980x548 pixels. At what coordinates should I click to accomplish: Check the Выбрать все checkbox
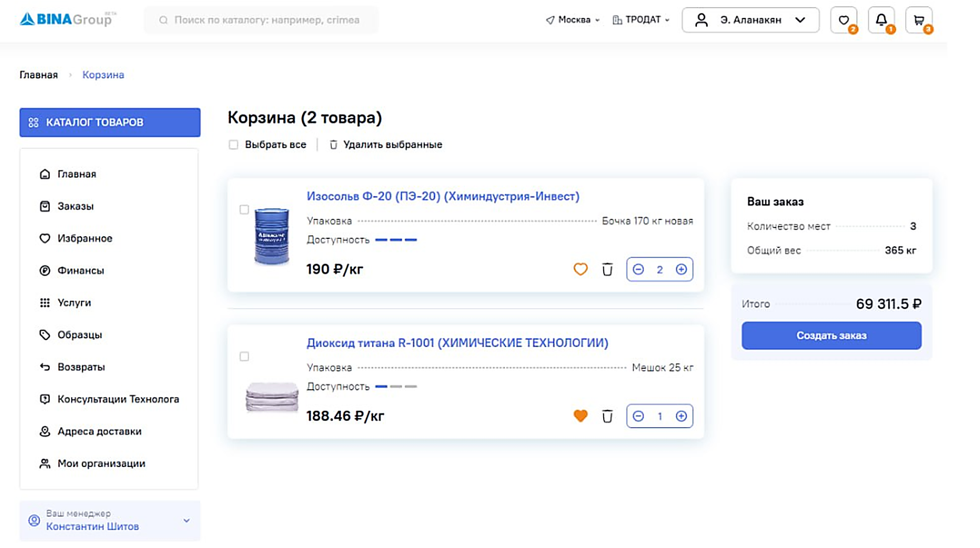[x=233, y=145]
